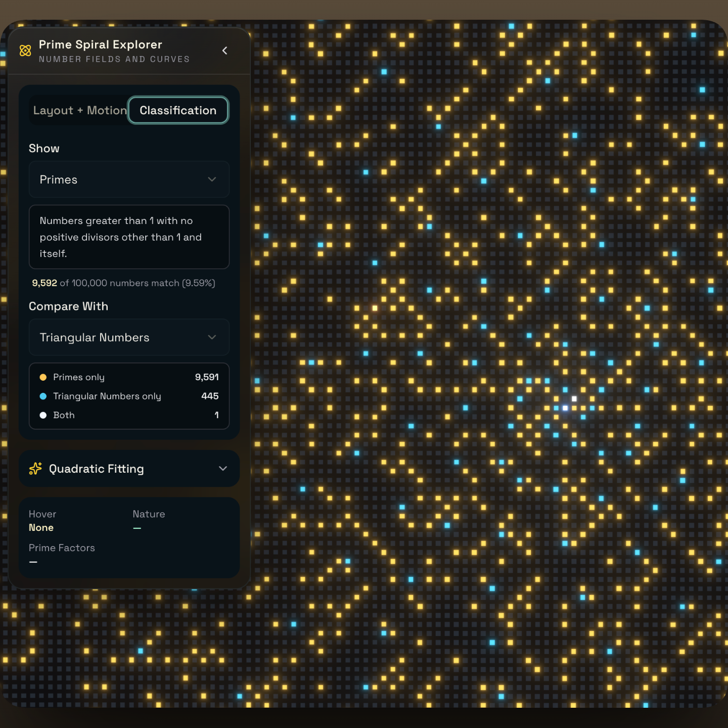This screenshot has width=728, height=728.
Task: Click the primes definition description box
Action: (x=129, y=237)
